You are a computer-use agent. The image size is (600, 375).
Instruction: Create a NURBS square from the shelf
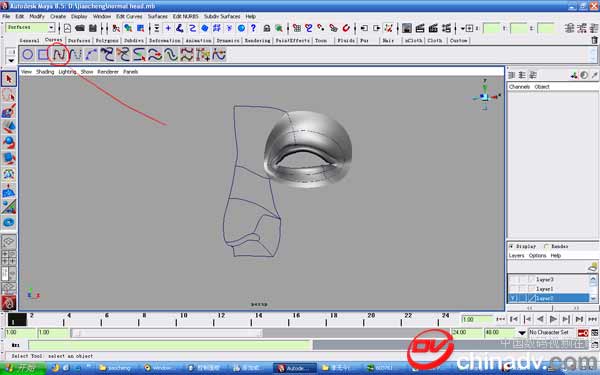click(43, 55)
